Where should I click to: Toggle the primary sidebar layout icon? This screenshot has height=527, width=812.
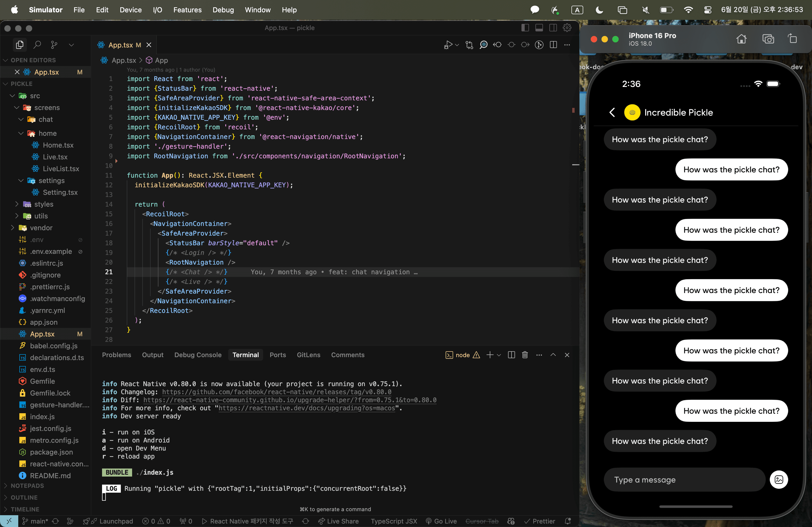pyautogui.click(x=525, y=28)
